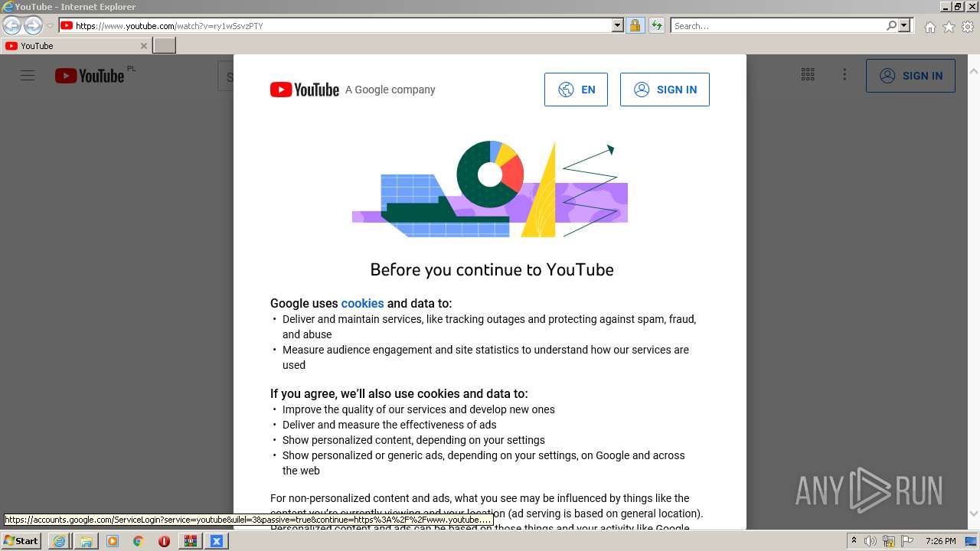Image resolution: width=980 pixels, height=551 pixels.
Task: Click the volume speaker tray icon
Action: point(871,541)
